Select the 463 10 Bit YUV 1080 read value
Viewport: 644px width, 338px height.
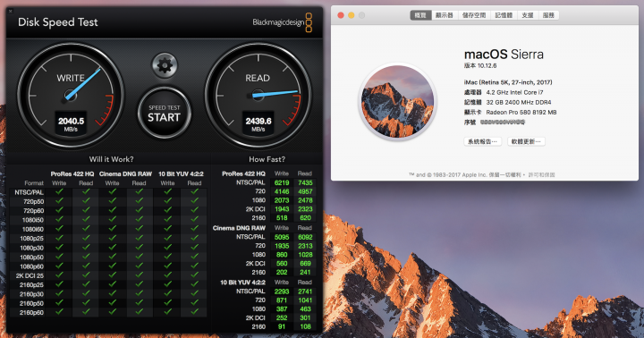tap(305, 308)
